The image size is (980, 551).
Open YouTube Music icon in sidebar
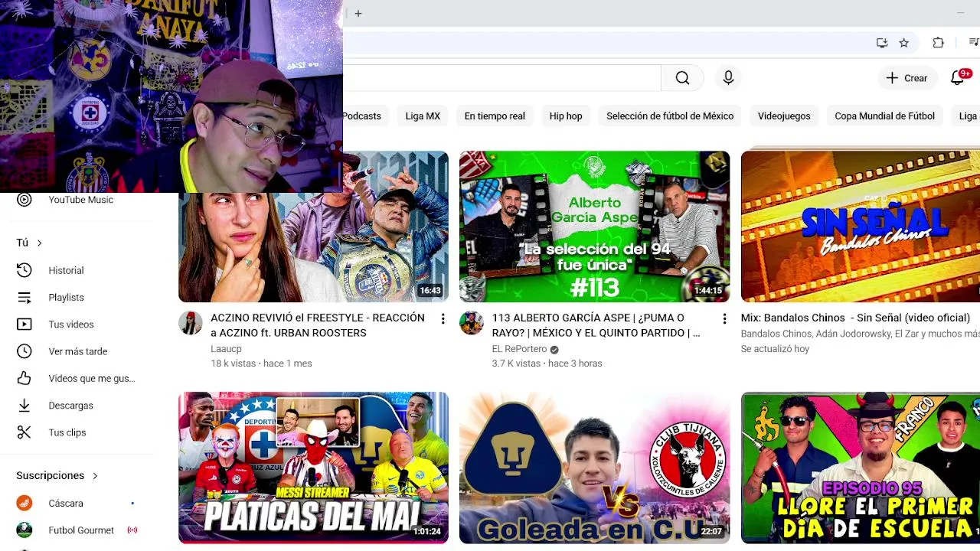(24, 200)
